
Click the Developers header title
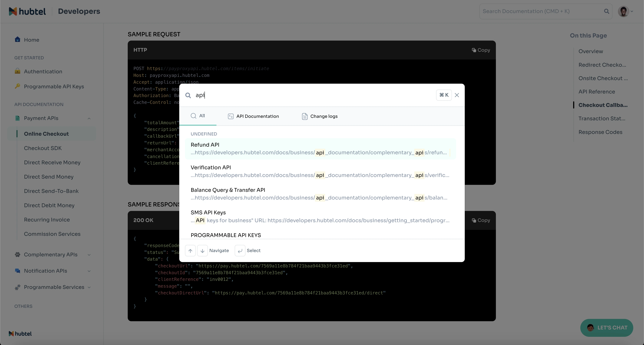point(79,11)
